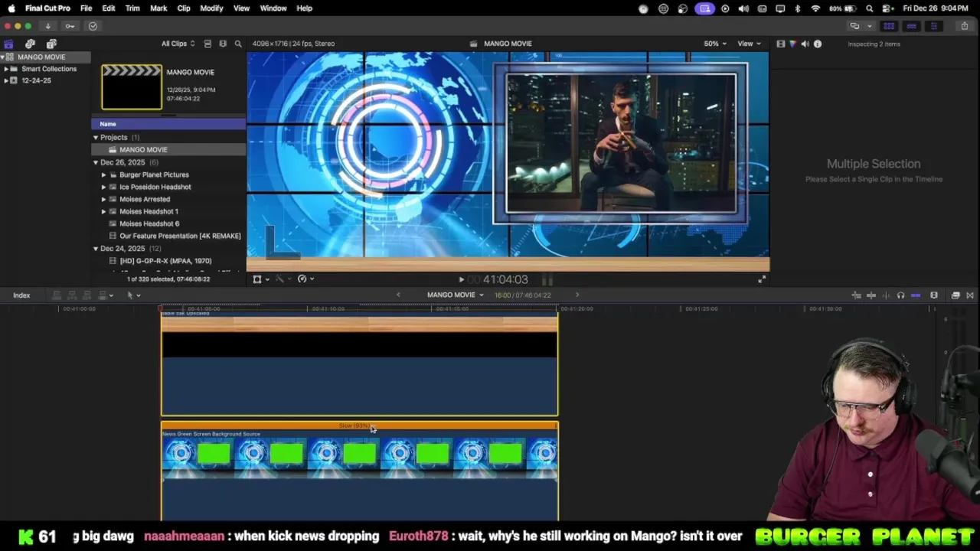The image size is (980, 551).
Task: Collapse the Projects disclosure triangle
Action: click(x=96, y=138)
